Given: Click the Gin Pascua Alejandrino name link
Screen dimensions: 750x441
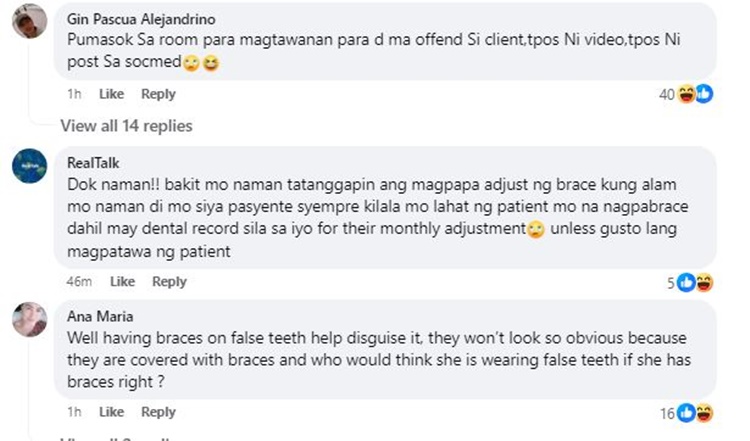Looking at the screenshot, I should pos(141,19).
